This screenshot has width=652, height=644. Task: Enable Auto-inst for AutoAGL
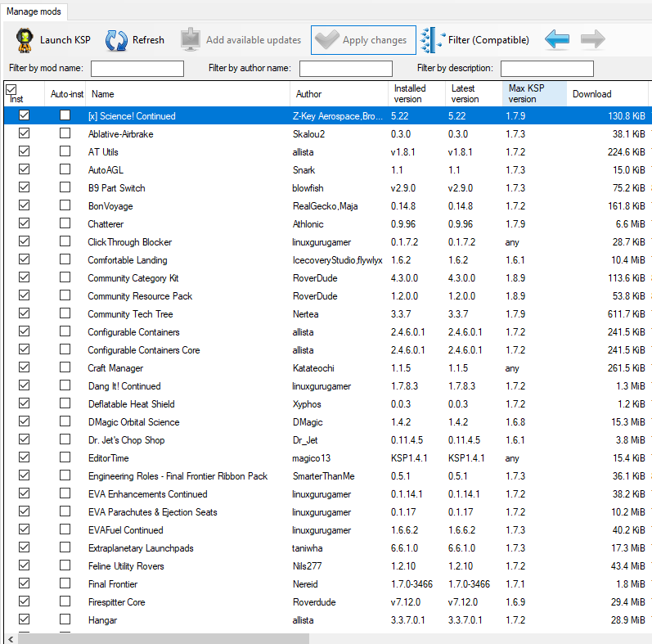65,169
